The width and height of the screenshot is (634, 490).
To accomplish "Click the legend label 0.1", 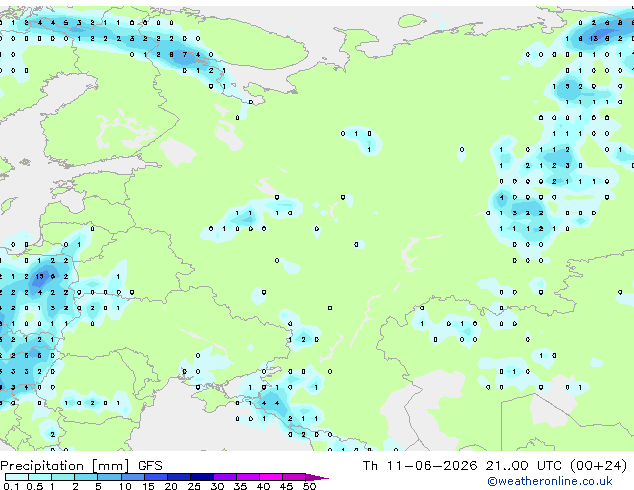I will 11,486.
